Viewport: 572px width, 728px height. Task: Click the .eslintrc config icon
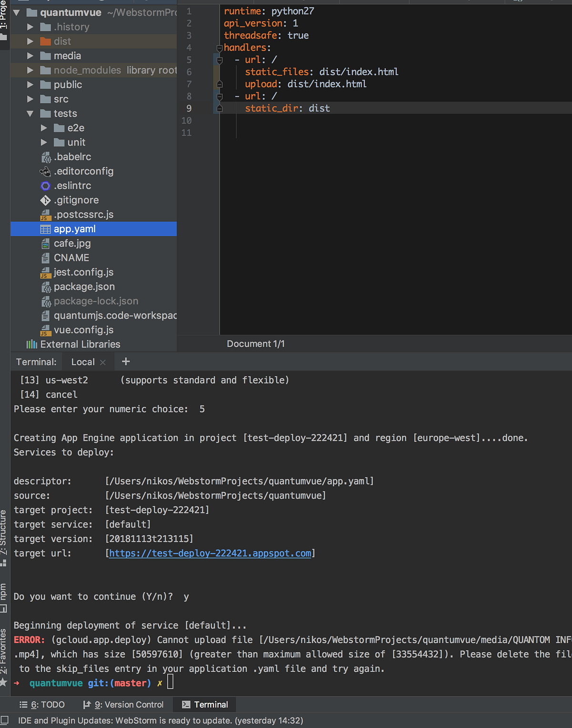tap(45, 186)
